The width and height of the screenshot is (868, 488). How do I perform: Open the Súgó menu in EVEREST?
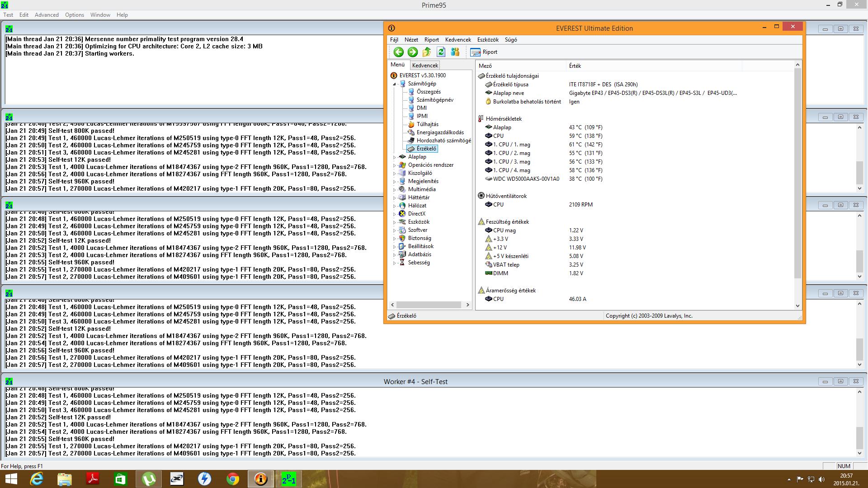pyautogui.click(x=511, y=40)
